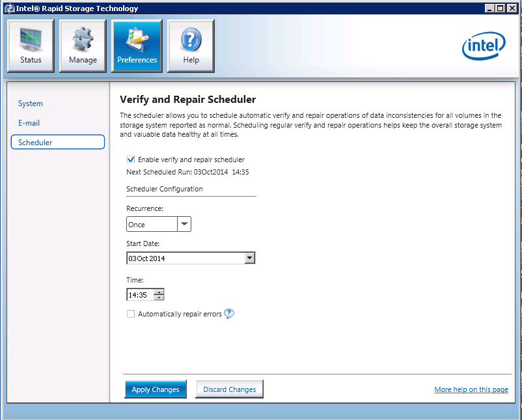The height and width of the screenshot is (420, 522).
Task: Click the Intel logo
Action: pos(484,46)
